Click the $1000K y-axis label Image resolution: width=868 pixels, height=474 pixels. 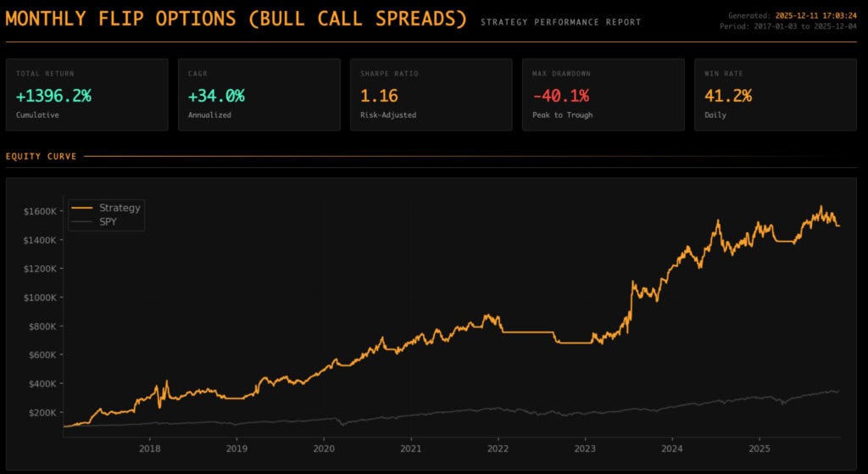39,298
